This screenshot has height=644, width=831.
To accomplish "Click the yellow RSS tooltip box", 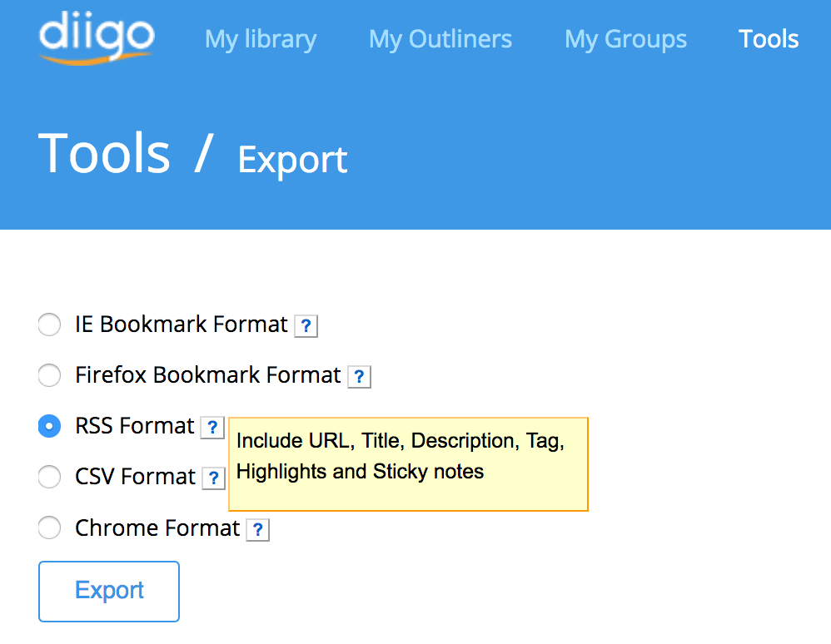I will (x=408, y=464).
